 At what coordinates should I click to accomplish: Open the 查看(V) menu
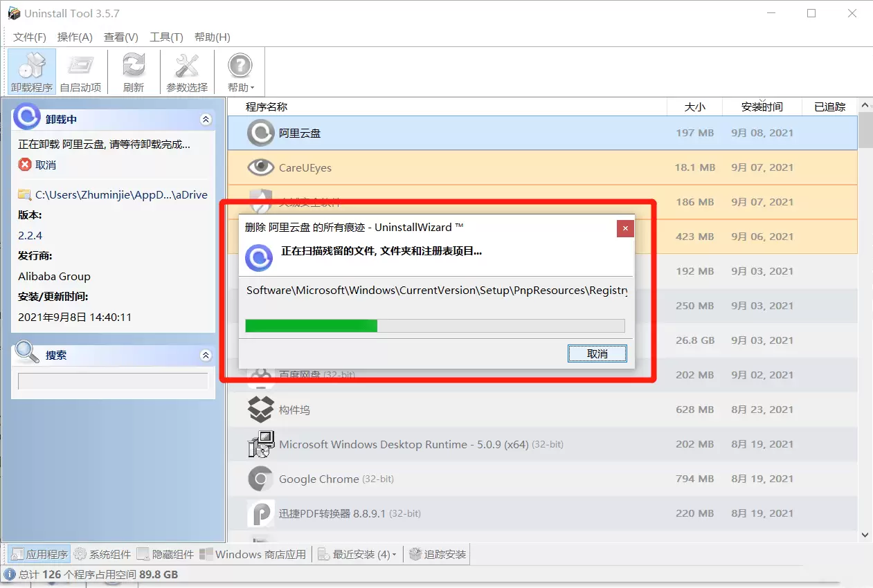pyautogui.click(x=121, y=37)
